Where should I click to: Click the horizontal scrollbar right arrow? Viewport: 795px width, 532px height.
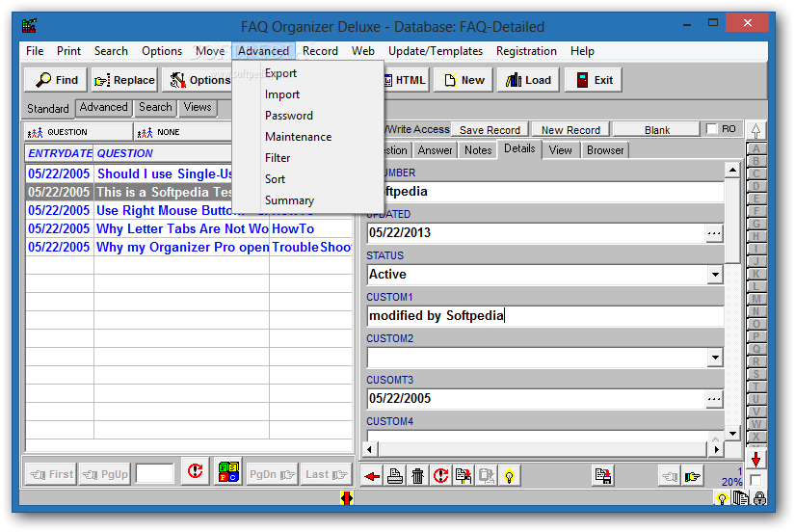[x=716, y=450]
